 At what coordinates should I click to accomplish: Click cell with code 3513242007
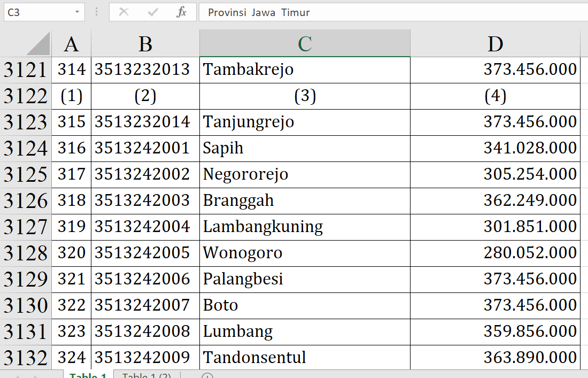tap(145, 305)
